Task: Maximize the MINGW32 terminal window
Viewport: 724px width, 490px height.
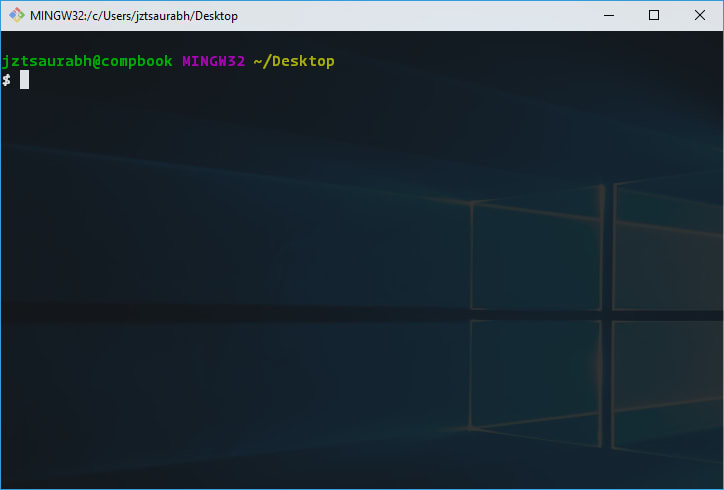Action: point(654,15)
